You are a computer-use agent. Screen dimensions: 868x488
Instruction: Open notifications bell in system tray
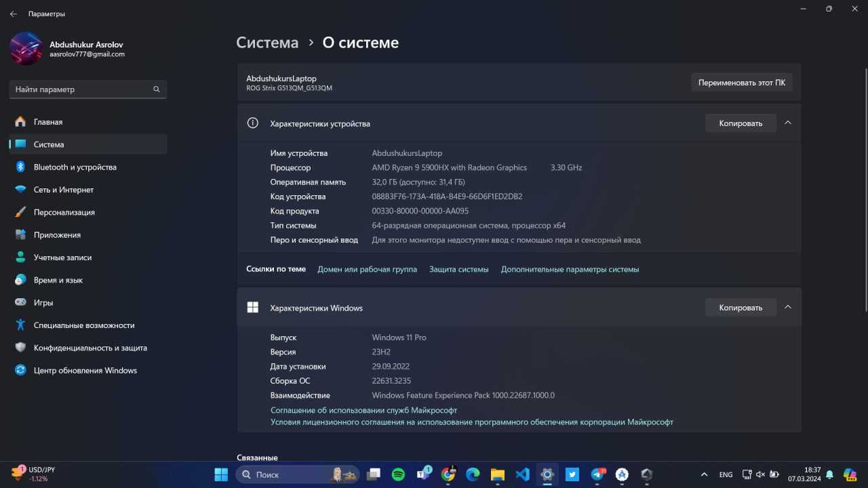pos(829,474)
